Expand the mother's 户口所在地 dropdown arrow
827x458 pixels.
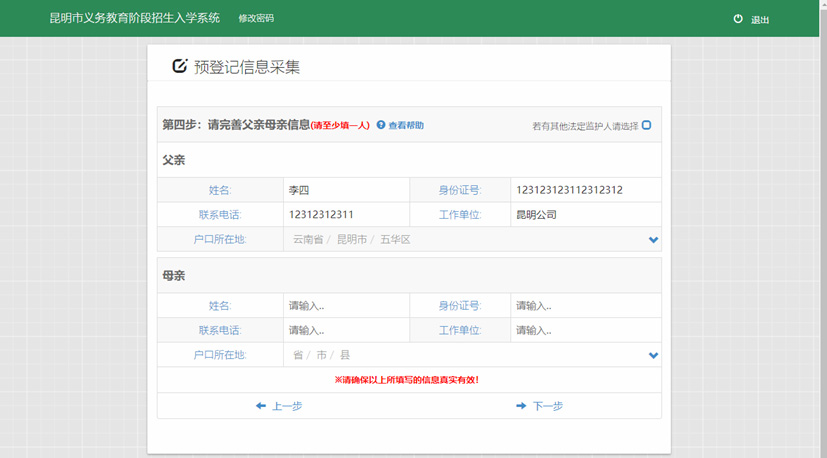[x=653, y=355]
